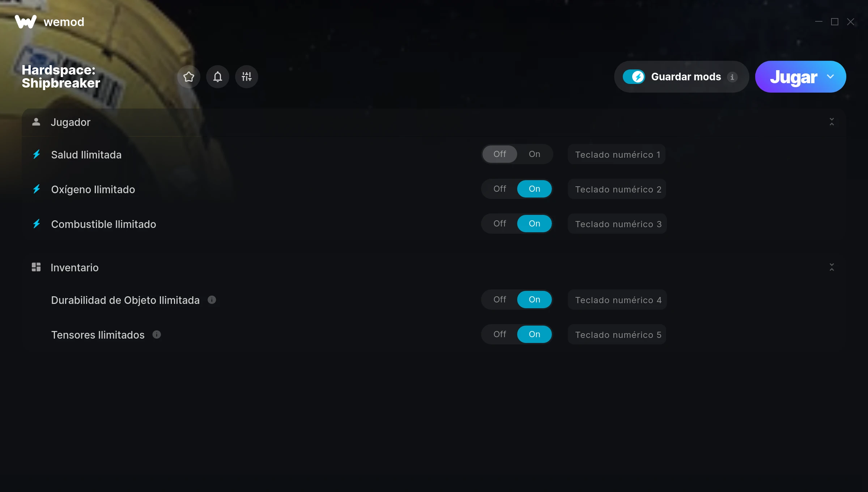This screenshot has height=492, width=868.
Task: Add game to favorites with star icon
Action: tap(189, 77)
